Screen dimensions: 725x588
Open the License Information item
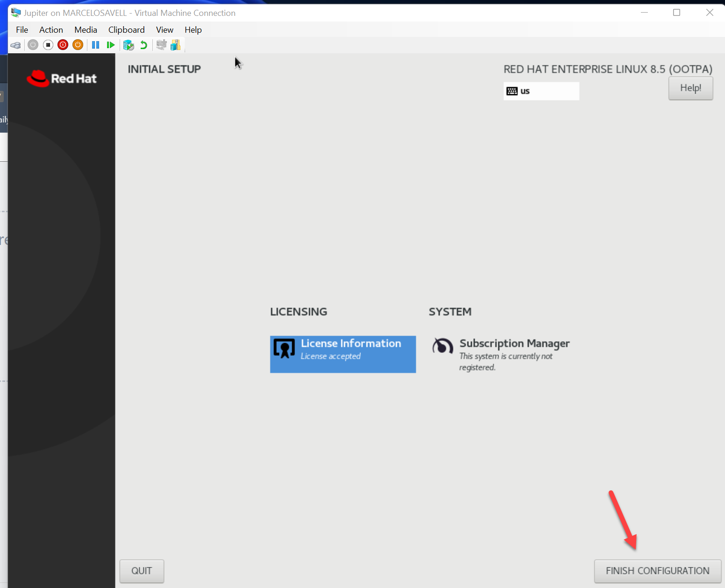[343, 354]
